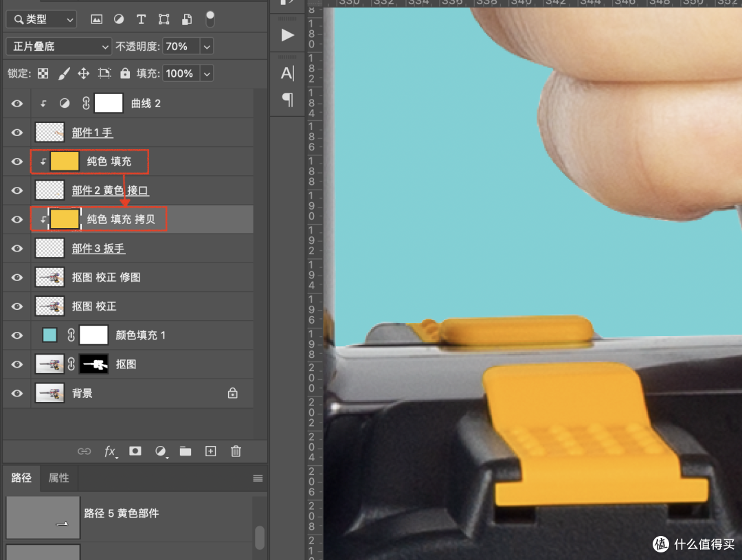The width and height of the screenshot is (742, 560).
Task: Click mask link icon on 曲线 2 layer
Action: [x=86, y=103]
